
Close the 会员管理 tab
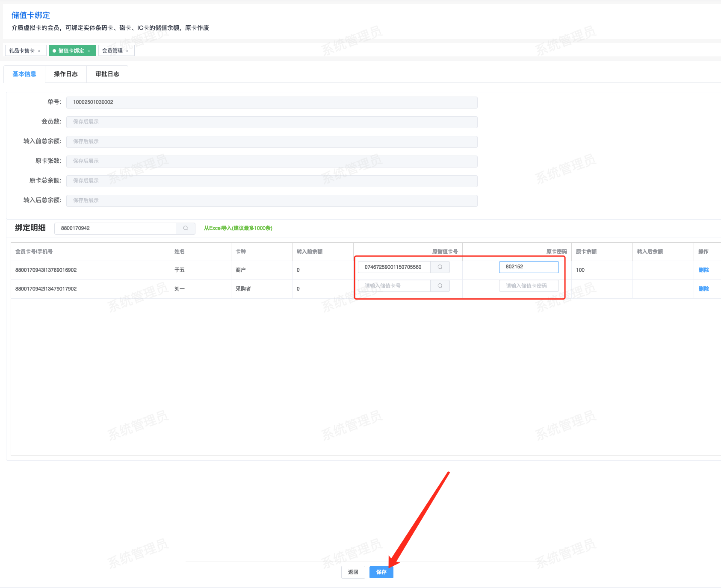click(127, 51)
